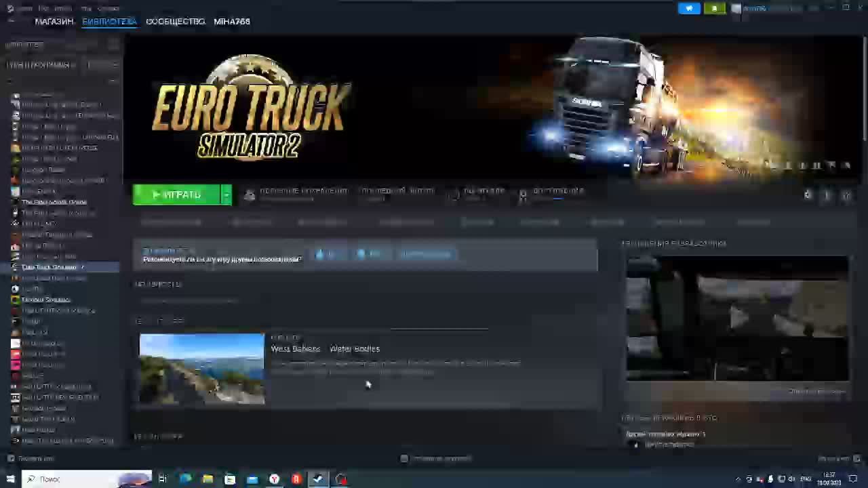Open File Explorer from the taskbar
Image resolution: width=868 pixels, height=488 pixels.
coord(208,479)
